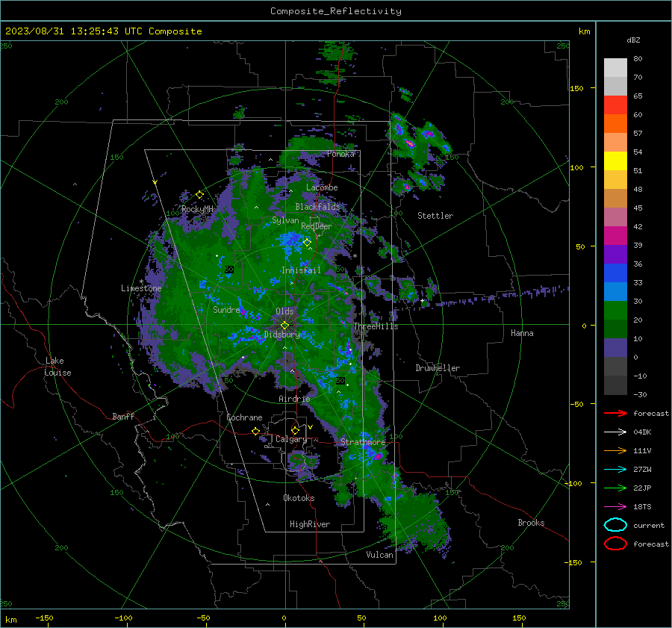Viewport: 672px width, 628px height.
Task: Click the HighRiver label
Action: click(310, 524)
